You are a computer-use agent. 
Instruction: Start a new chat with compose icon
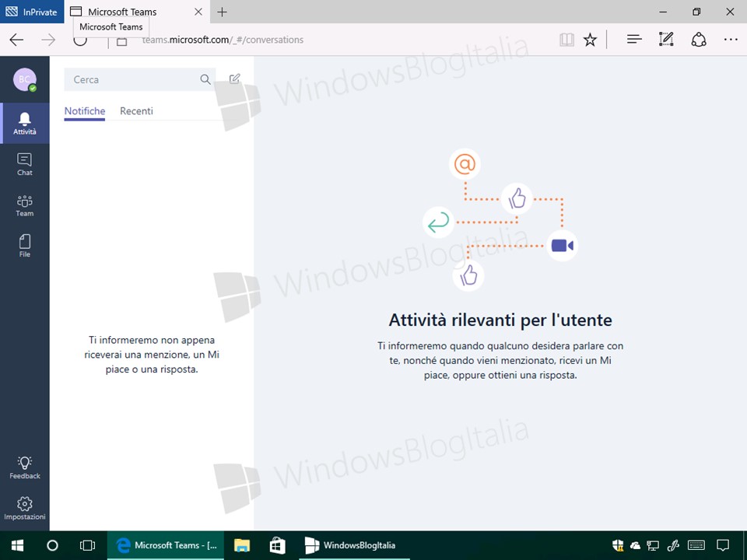pyautogui.click(x=234, y=79)
